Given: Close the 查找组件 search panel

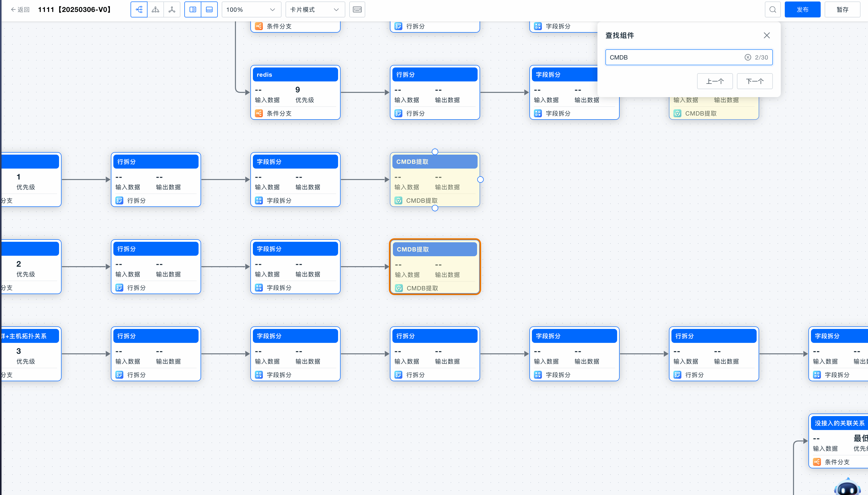Looking at the screenshot, I should [767, 35].
